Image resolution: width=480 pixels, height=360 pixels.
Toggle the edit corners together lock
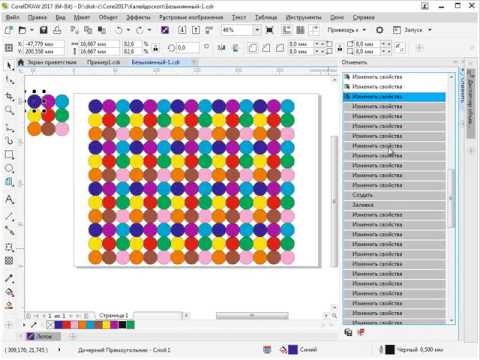click(339, 48)
